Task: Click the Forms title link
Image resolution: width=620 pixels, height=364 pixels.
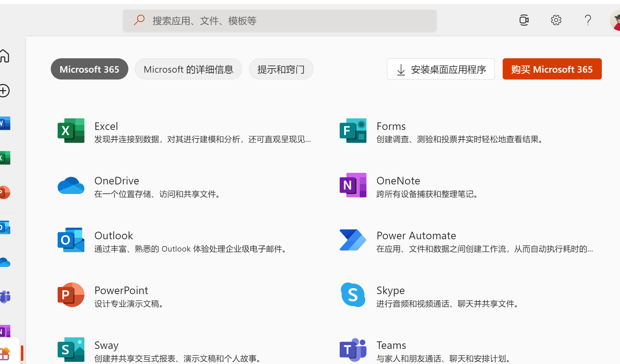Action: tap(391, 126)
